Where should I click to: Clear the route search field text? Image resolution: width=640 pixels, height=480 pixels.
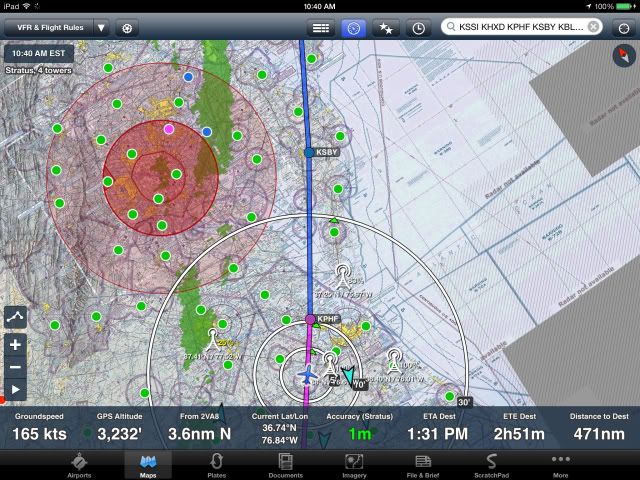tap(594, 28)
